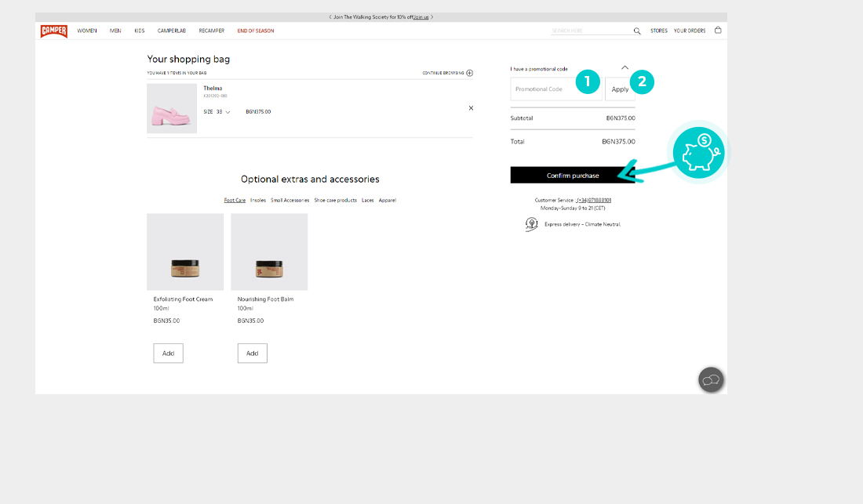This screenshot has height=504, width=863.
Task: Click the express delivery climate neutral icon
Action: tap(531, 223)
